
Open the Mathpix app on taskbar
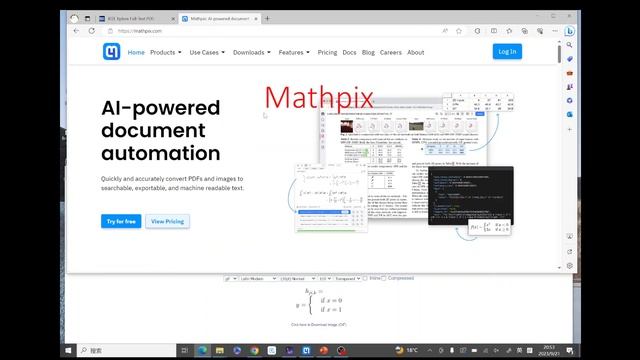pyautogui.click(x=307, y=350)
